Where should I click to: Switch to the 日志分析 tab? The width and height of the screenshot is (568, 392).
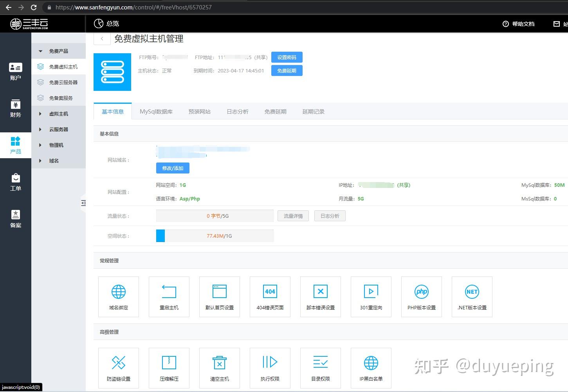click(238, 112)
